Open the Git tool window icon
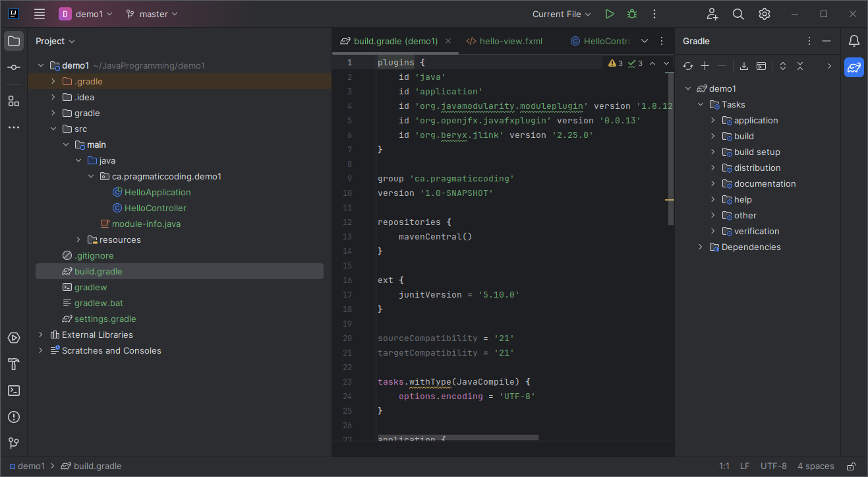The height and width of the screenshot is (477, 868). (14, 443)
